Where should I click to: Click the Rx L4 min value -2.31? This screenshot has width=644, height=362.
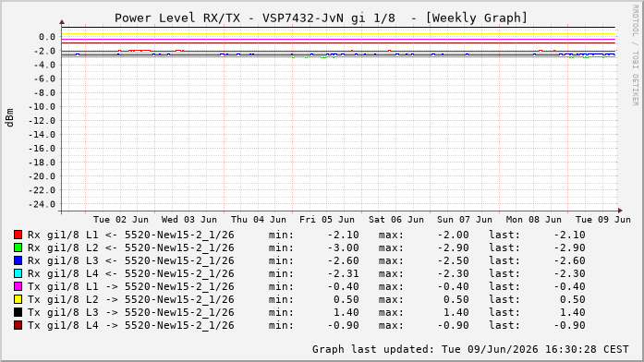point(344,273)
